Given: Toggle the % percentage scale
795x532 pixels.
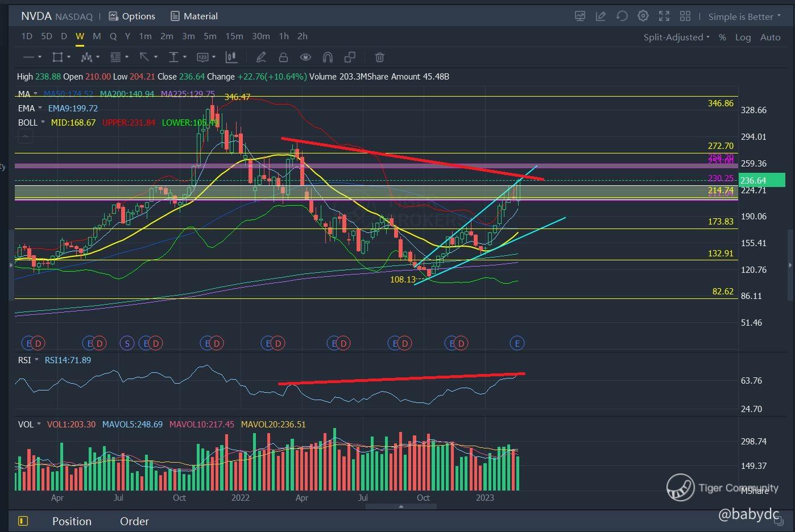Looking at the screenshot, I should (722, 37).
